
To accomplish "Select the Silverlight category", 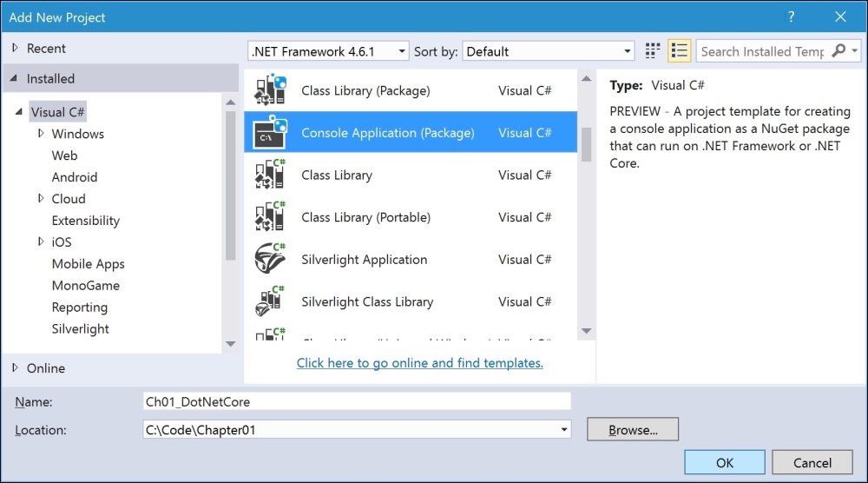I will [80, 328].
